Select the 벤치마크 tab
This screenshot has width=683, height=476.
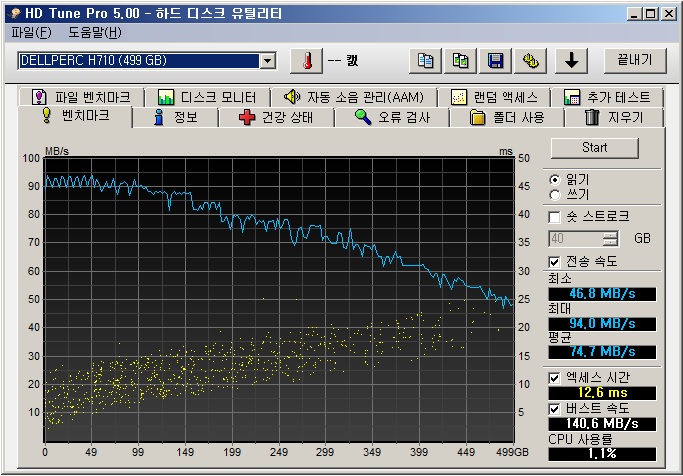(x=75, y=116)
